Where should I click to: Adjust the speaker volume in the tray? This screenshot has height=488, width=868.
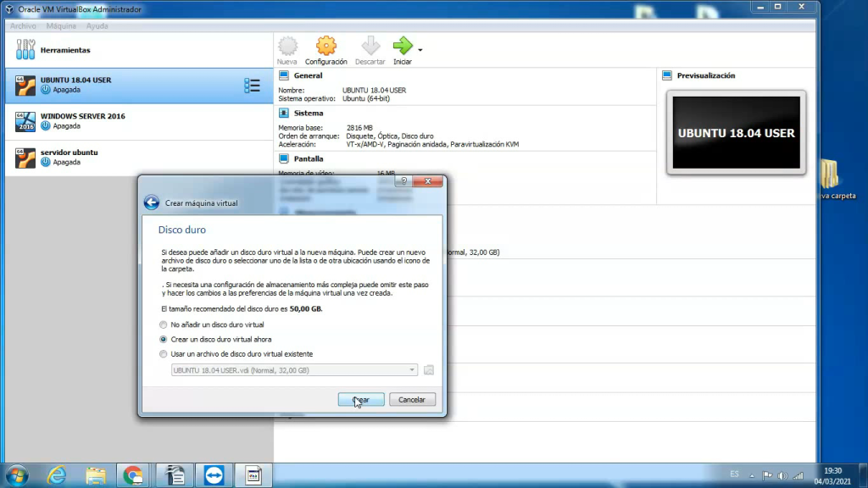point(782,475)
